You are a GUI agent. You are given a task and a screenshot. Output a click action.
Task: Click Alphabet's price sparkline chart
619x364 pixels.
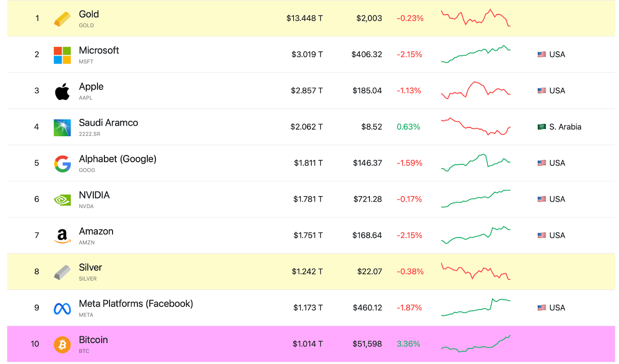pyautogui.click(x=476, y=162)
